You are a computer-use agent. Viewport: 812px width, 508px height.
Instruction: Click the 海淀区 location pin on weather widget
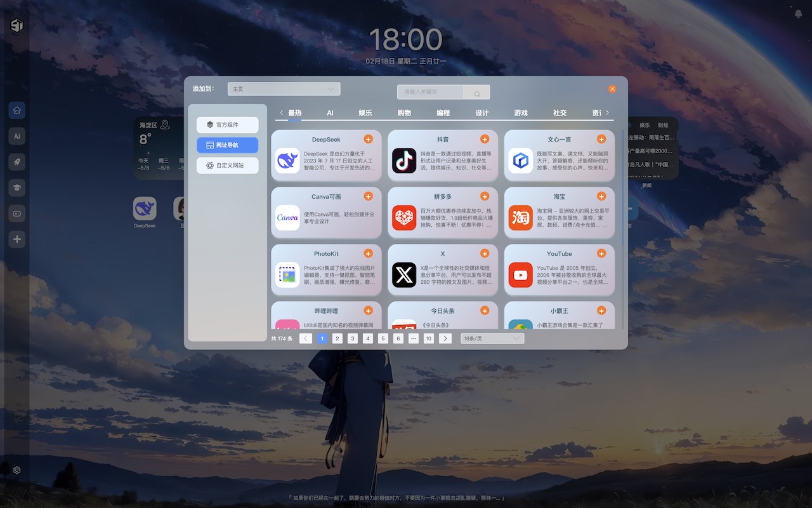click(165, 124)
